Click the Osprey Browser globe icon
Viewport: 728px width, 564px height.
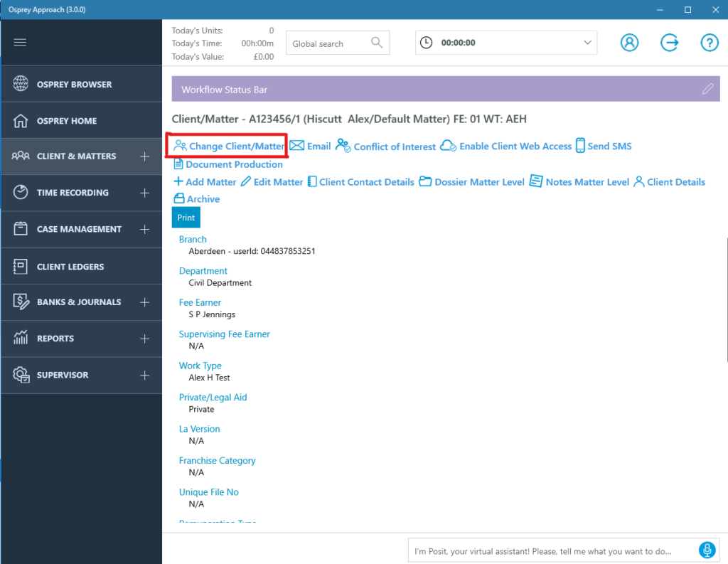click(21, 84)
